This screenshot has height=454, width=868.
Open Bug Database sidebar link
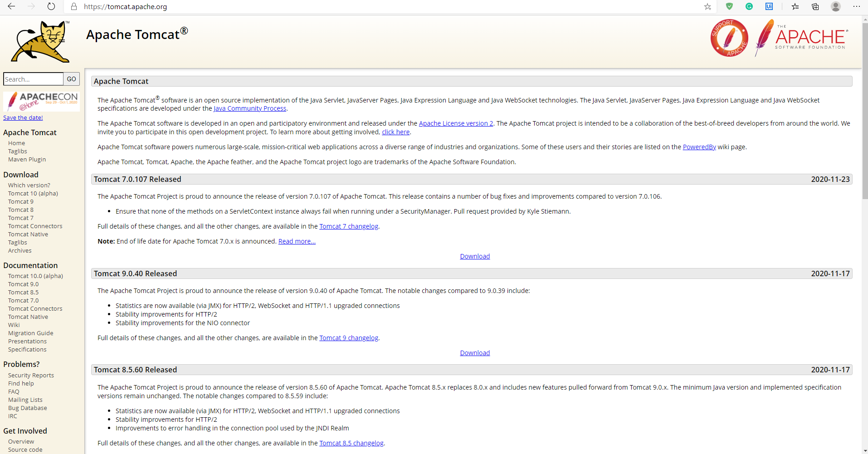point(28,408)
